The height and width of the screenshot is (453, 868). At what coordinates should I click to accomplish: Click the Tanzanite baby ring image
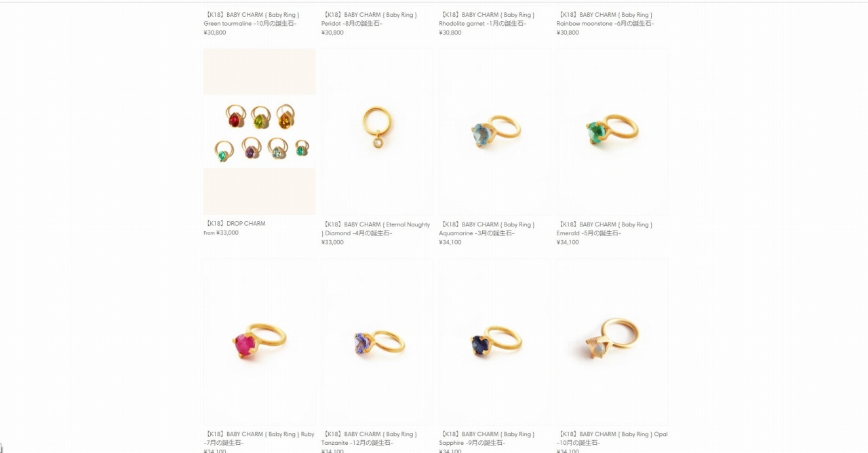coord(377,341)
